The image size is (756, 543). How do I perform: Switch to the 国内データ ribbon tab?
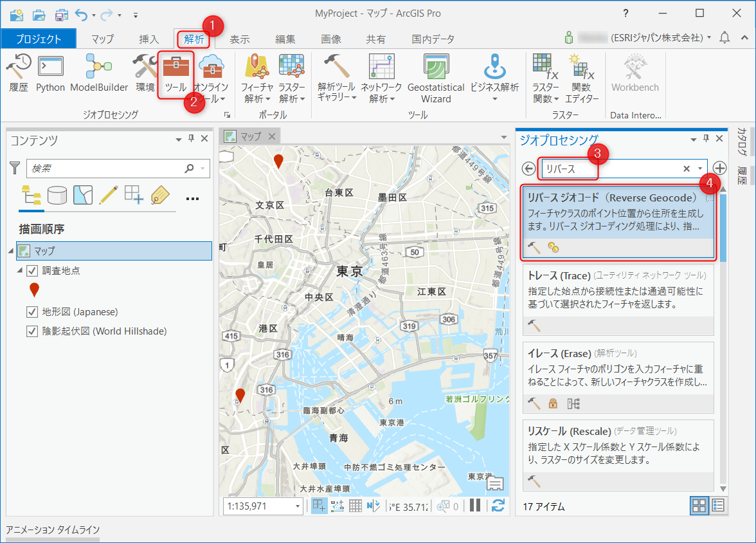[x=433, y=39]
